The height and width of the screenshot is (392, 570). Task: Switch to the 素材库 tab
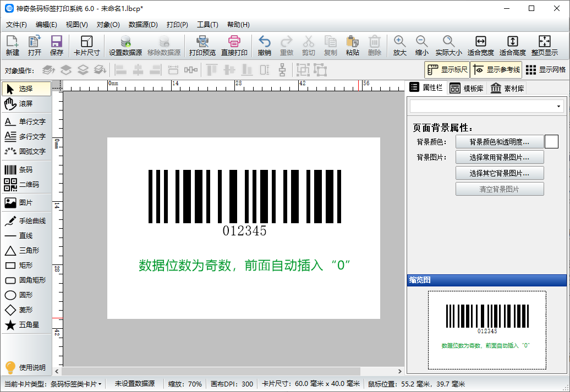coord(507,89)
